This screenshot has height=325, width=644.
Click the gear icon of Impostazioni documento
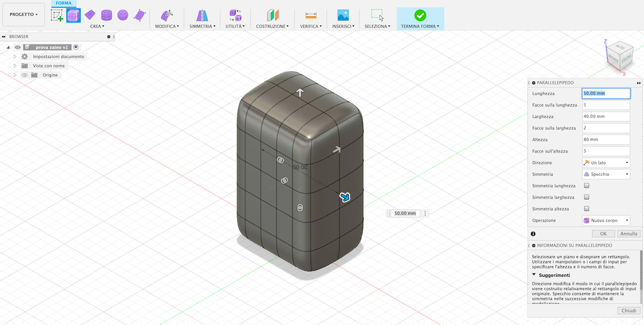[24, 56]
